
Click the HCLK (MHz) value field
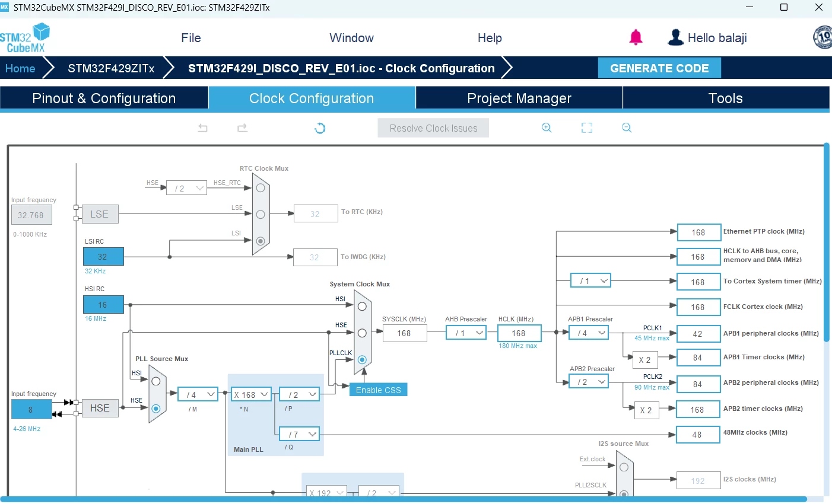[519, 333]
